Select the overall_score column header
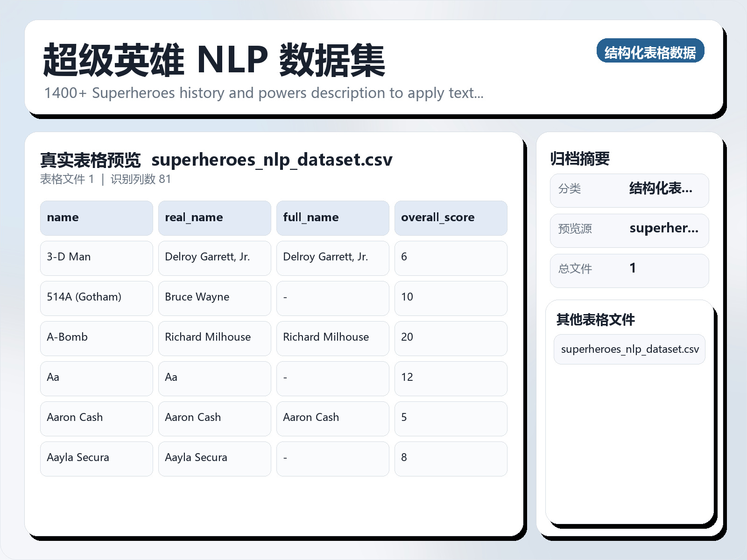 coord(451,217)
